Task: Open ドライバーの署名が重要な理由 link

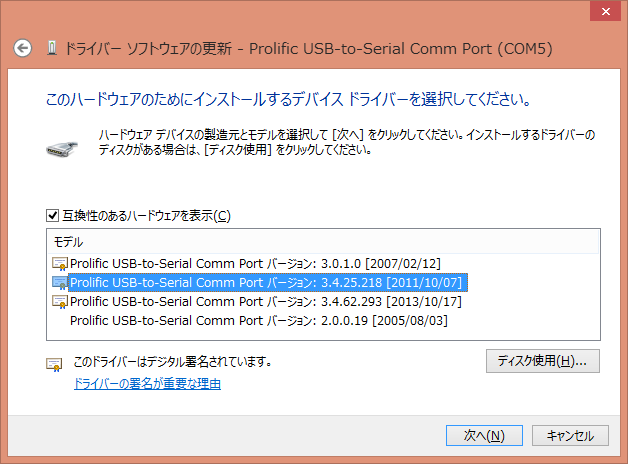Action: 147,384
